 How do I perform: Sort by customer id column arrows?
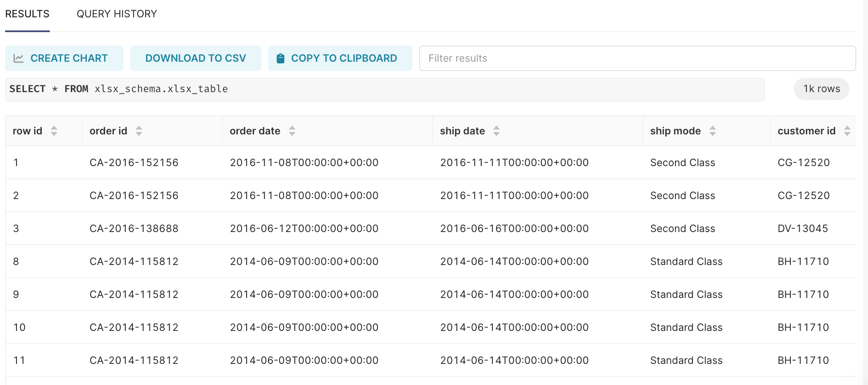click(847, 131)
